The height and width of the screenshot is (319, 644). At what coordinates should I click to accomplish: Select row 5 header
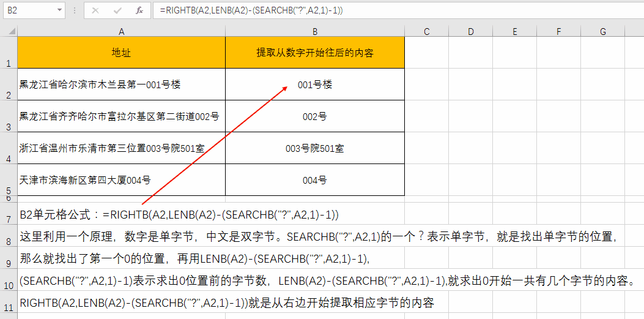[x=9, y=180]
